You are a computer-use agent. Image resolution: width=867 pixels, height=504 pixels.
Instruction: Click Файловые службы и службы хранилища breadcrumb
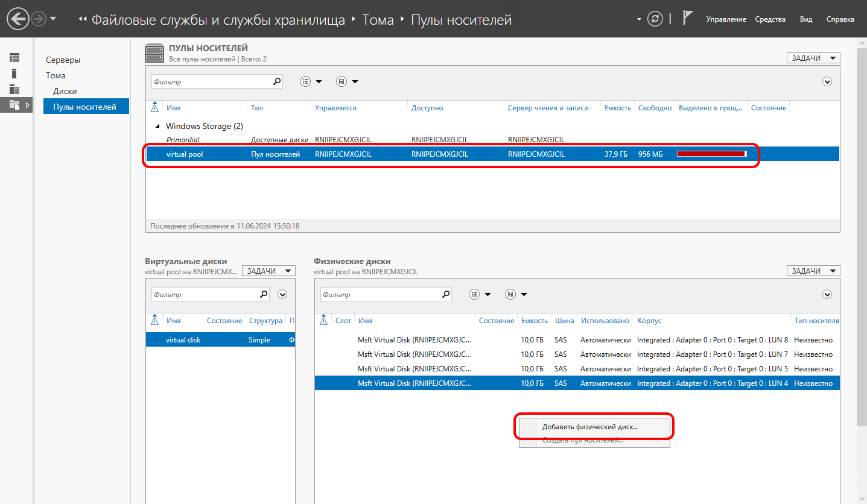(x=218, y=20)
